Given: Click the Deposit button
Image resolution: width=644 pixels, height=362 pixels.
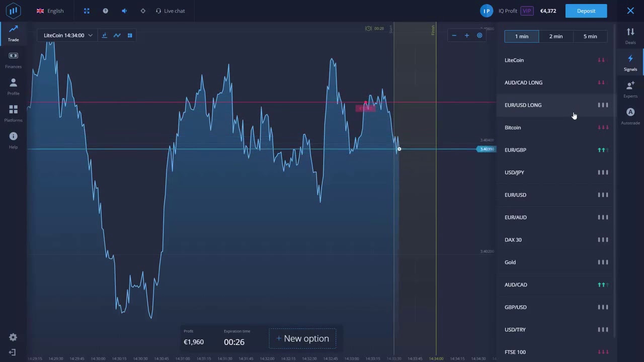Looking at the screenshot, I should [586, 11].
